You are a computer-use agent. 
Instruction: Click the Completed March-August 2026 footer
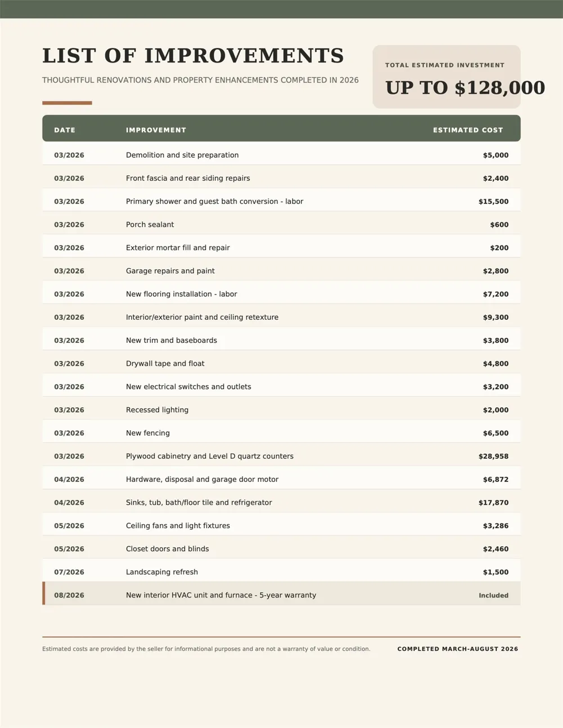[x=458, y=649]
